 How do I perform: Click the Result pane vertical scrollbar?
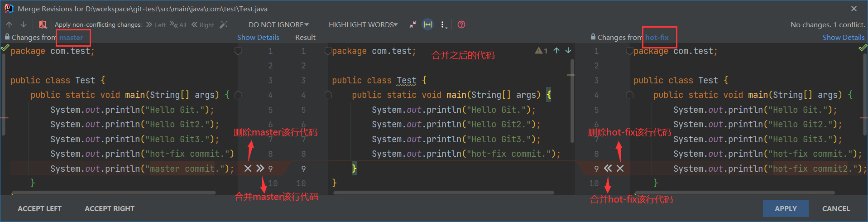pos(572,101)
